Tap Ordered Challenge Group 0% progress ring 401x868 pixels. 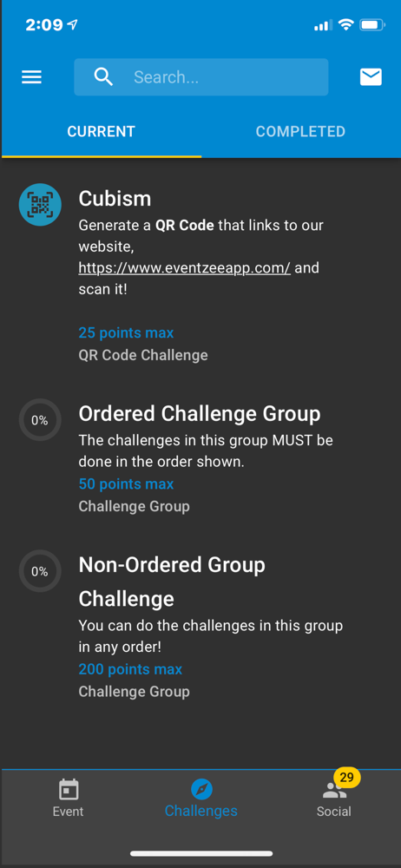[x=40, y=420]
